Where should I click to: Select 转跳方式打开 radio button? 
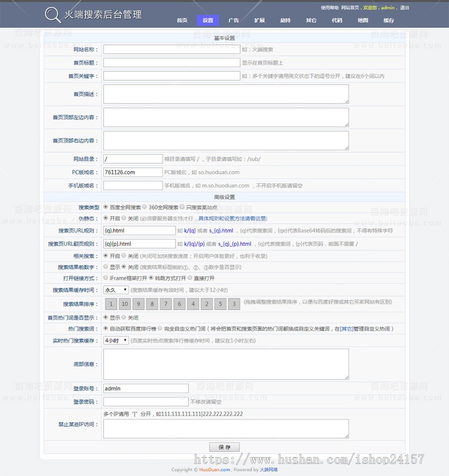tap(151, 278)
